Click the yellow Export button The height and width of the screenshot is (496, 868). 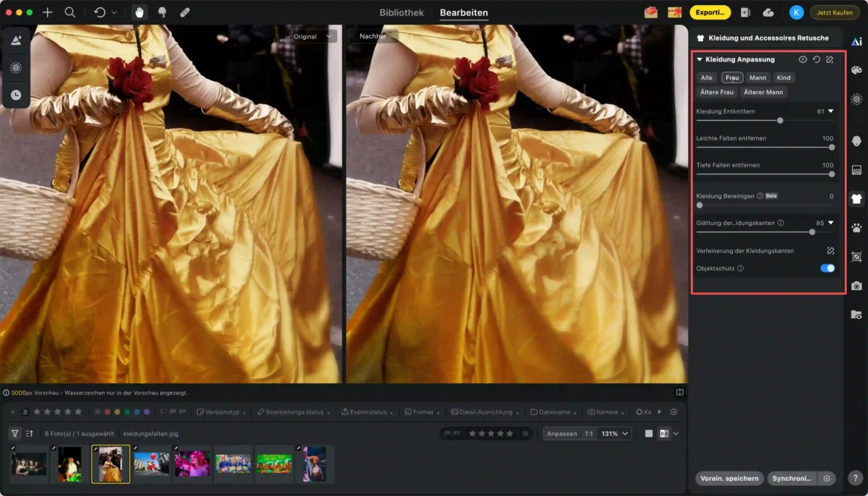click(x=710, y=12)
